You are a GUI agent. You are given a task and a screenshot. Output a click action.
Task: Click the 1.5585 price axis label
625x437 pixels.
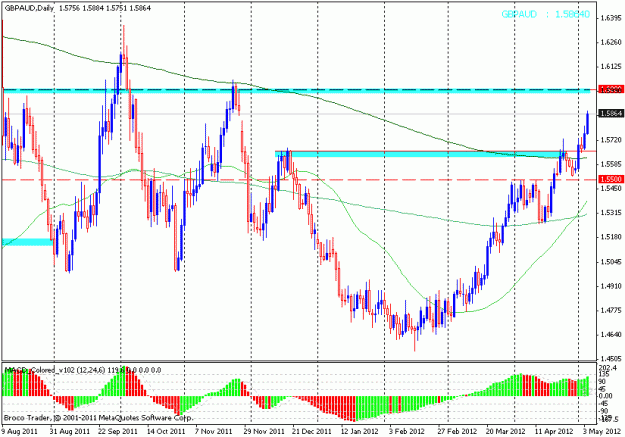pyautogui.click(x=611, y=164)
